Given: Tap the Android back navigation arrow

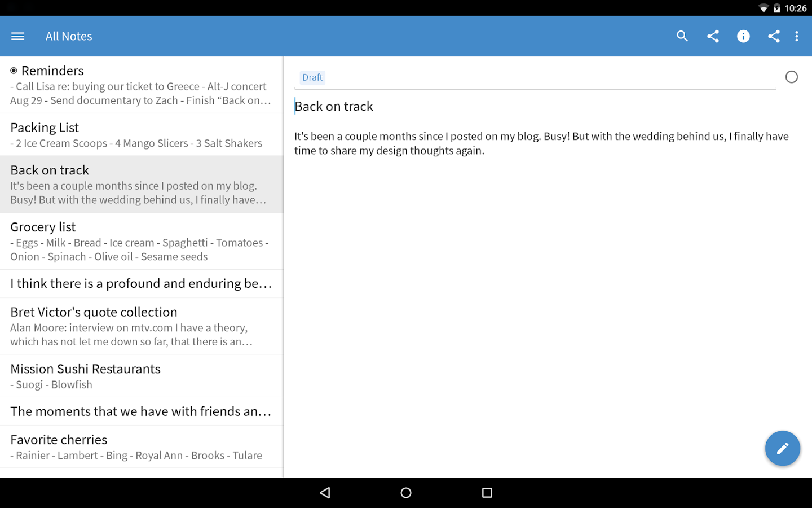Looking at the screenshot, I should (325, 492).
